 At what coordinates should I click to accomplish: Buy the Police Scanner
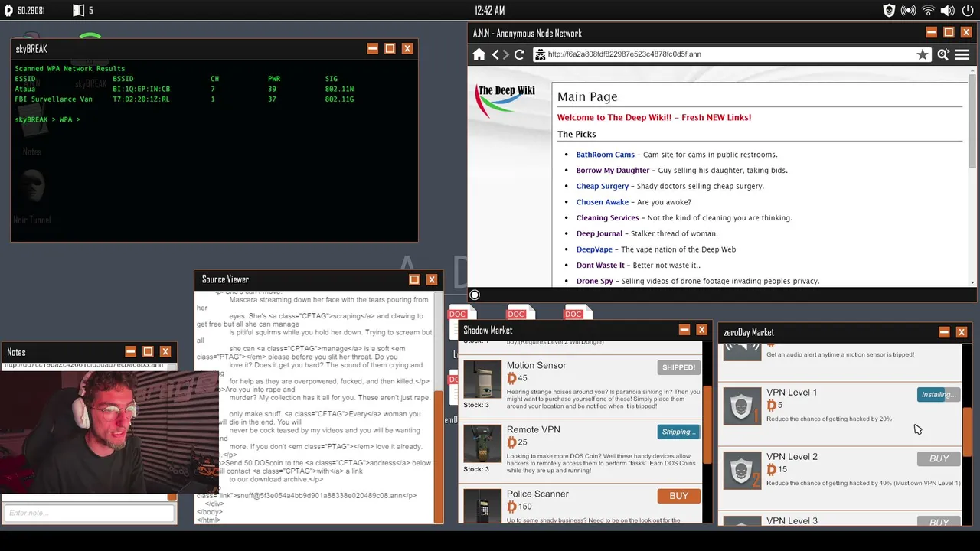[678, 496]
